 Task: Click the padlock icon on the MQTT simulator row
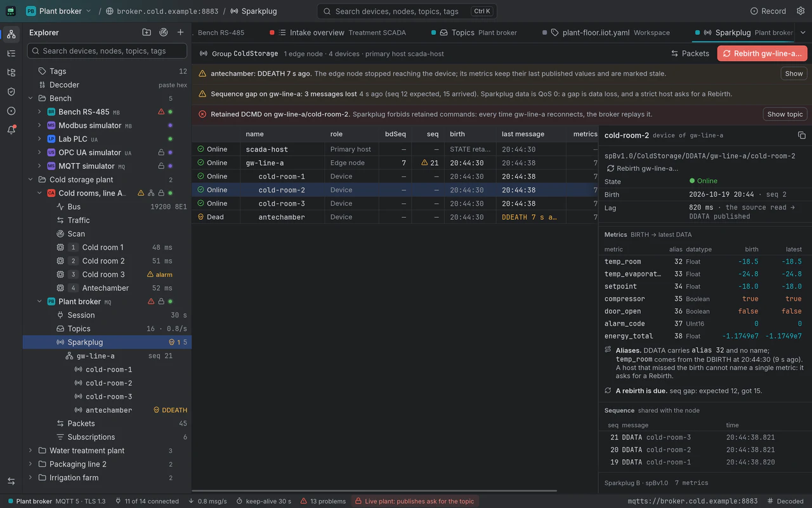tap(161, 166)
